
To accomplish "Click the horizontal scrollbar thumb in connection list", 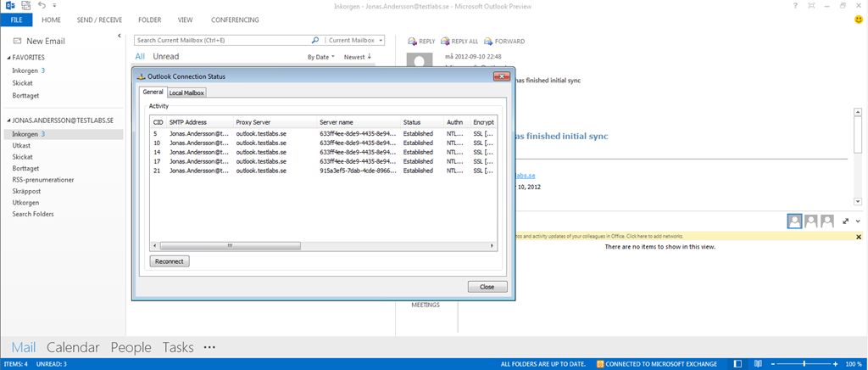I will click(x=230, y=245).
